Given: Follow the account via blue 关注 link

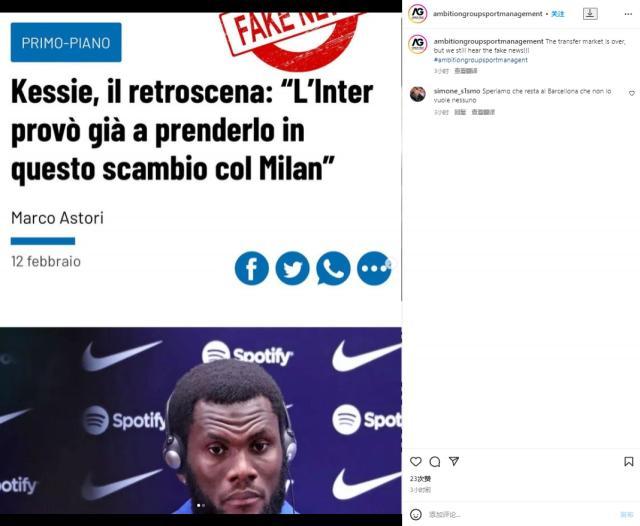Looking at the screenshot, I should [x=558, y=14].
